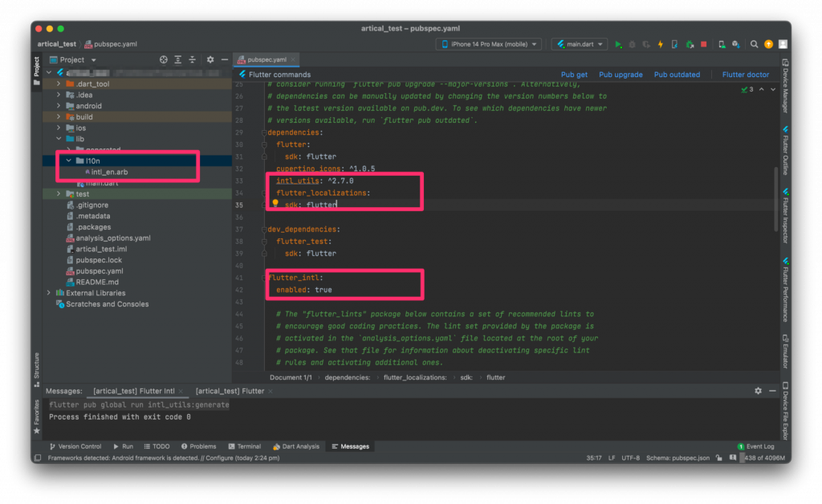
Task: Start the Debug bug icon
Action: (633, 44)
